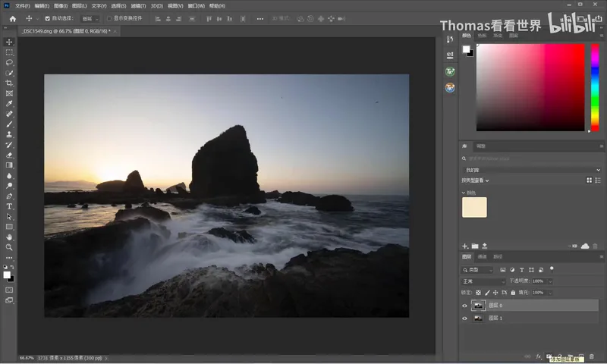Click the three-dots more options in the options bar
The height and width of the screenshot is (364, 607).
pyautogui.click(x=260, y=18)
